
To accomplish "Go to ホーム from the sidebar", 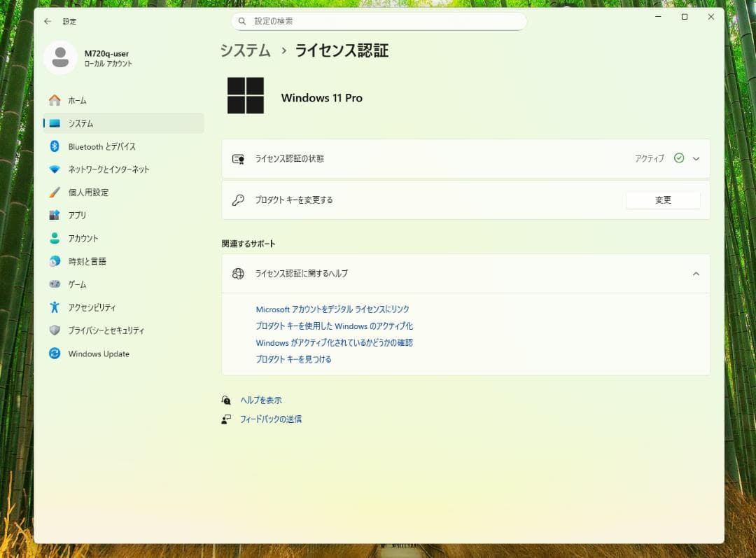I will pyautogui.click(x=54, y=100).
